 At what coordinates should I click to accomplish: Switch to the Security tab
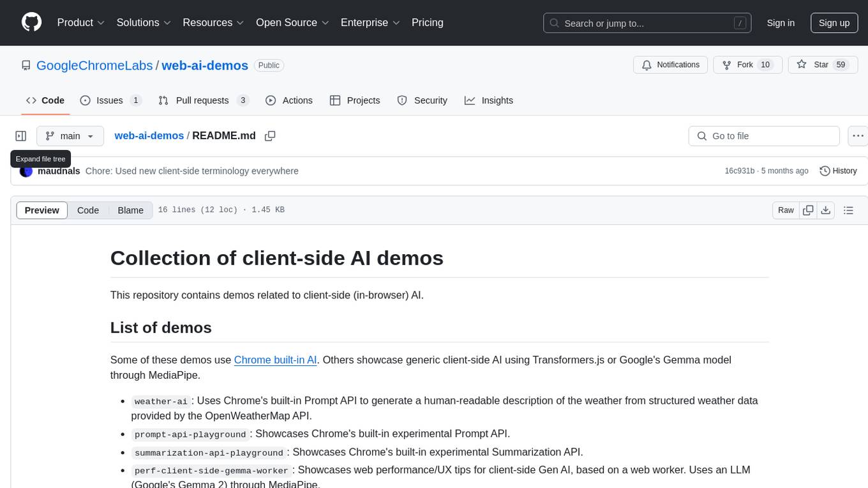click(x=423, y=100)
